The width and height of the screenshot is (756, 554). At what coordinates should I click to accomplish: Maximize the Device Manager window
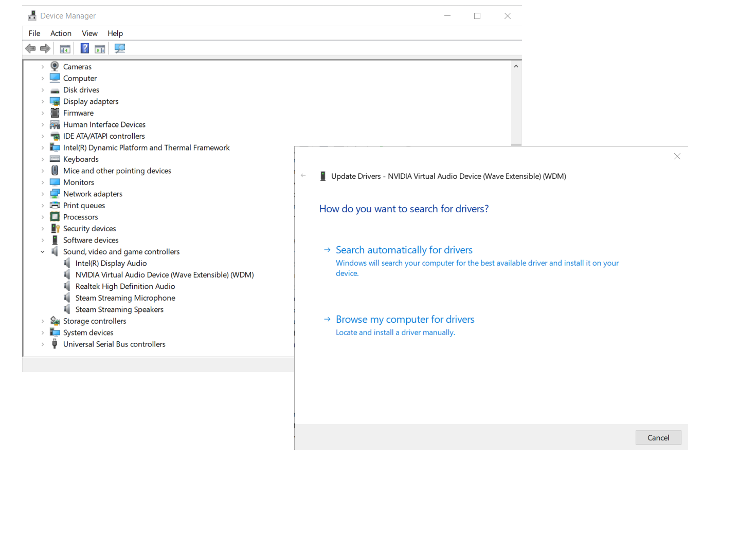pos(477,16)
